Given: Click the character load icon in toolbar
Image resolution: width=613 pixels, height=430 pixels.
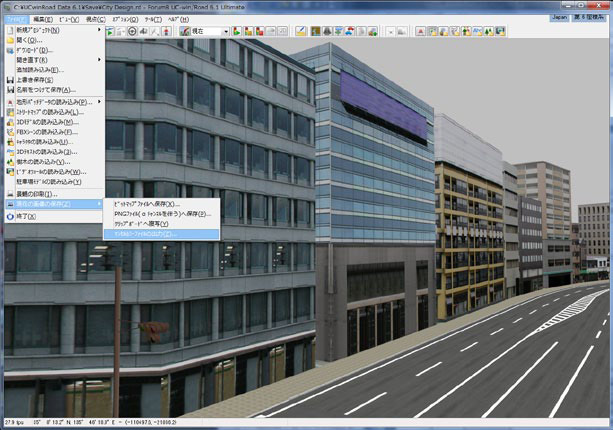Looking at the screenshot, I should pos(466,31).
